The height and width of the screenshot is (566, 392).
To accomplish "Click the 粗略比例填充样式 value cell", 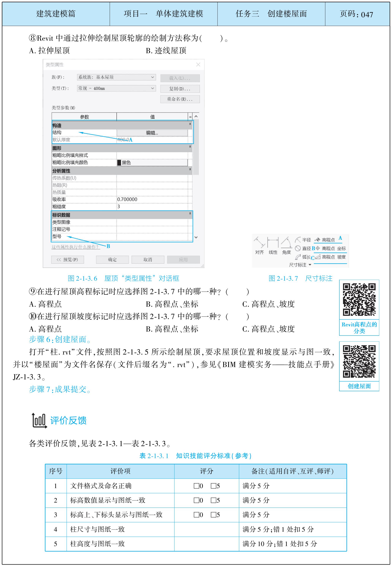I will coord(152,155).
